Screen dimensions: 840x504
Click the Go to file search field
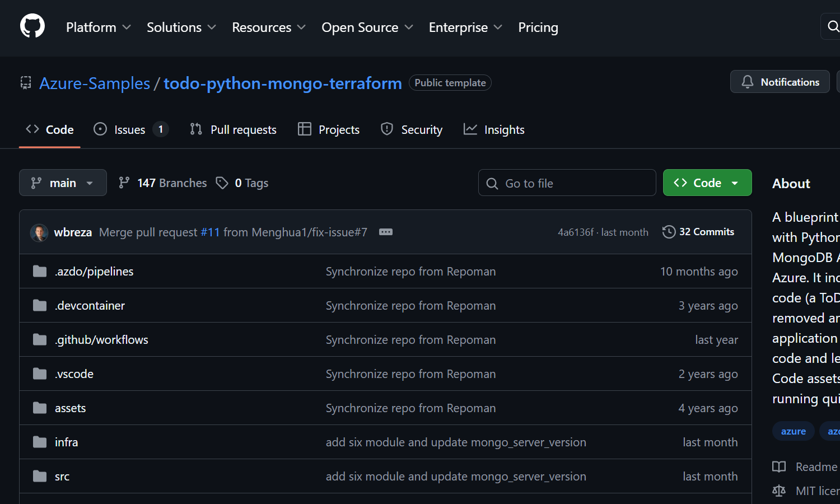pyautogui.click(x=567, y=183)
